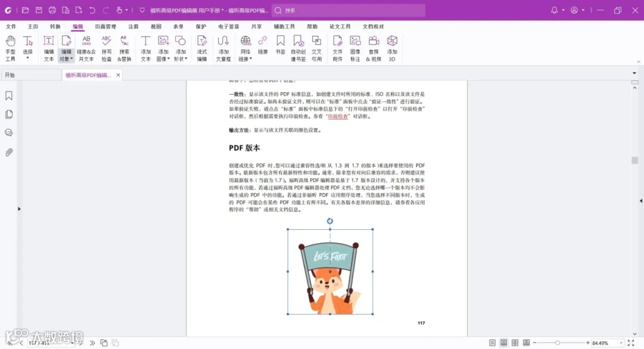Click Cross Reference (交叉引用) tool

point(316,48)
